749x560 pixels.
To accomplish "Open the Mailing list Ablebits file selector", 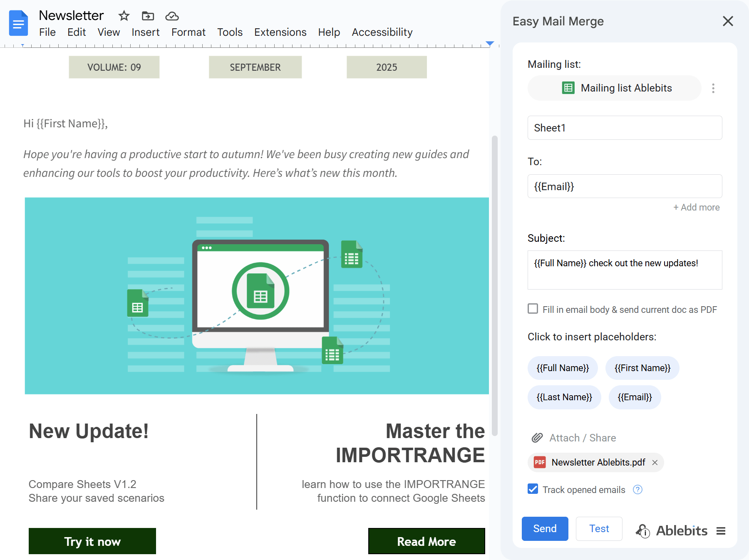I will [x=615, y=88].
